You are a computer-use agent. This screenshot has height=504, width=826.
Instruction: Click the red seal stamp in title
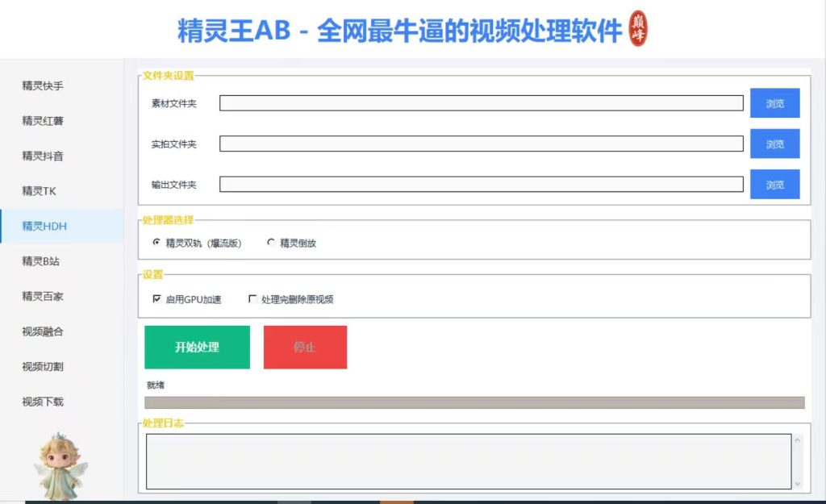[638, 28]
